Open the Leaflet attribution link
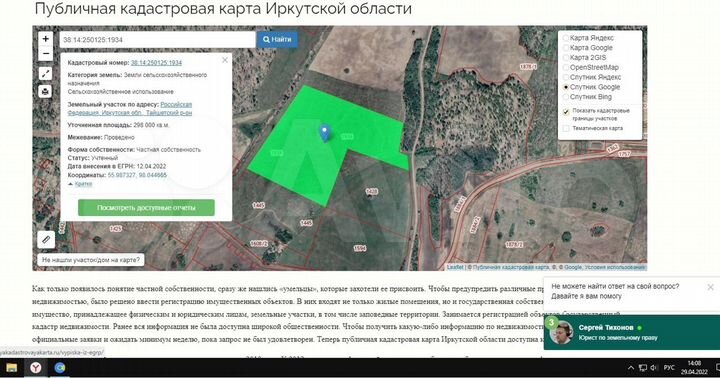This screenshot has height=378, width=720. click(x=455, y=267)
